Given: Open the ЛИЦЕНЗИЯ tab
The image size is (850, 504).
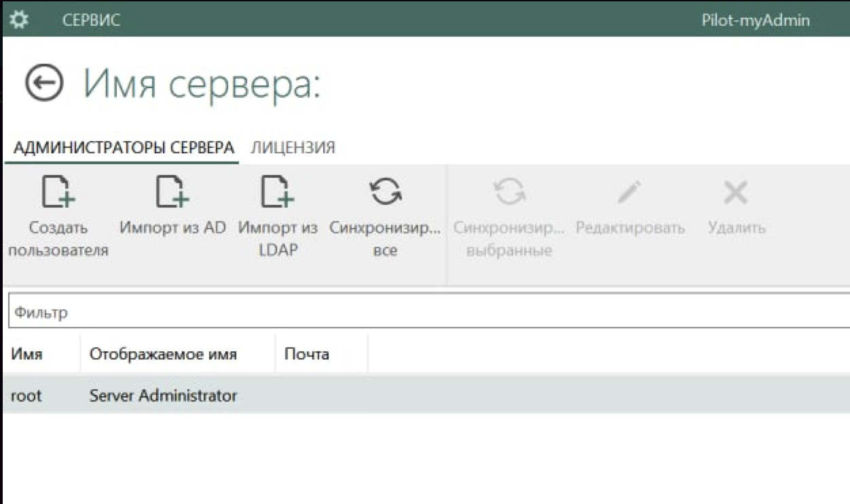Looking at the screenshot, I should pos(293,147).
